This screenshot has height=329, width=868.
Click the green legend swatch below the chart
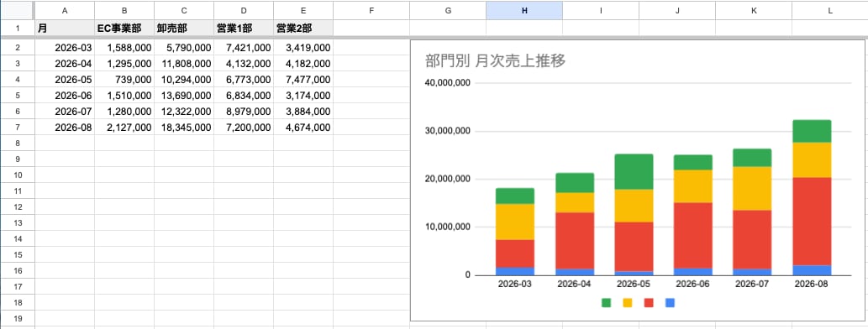pos(606,302)
